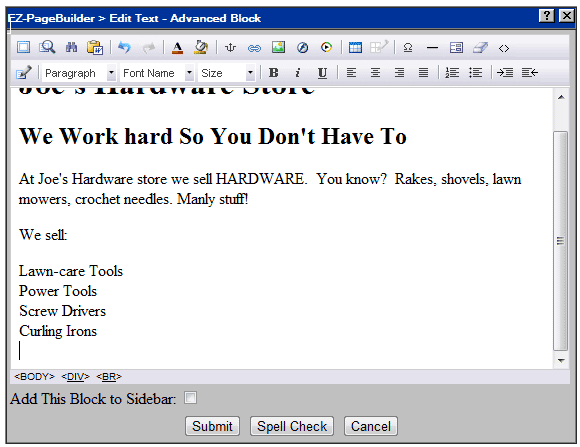Toggle bold formatting
The width and height of the screenshot is (580, 447).
pyautogui.click(x=273, y=73)
